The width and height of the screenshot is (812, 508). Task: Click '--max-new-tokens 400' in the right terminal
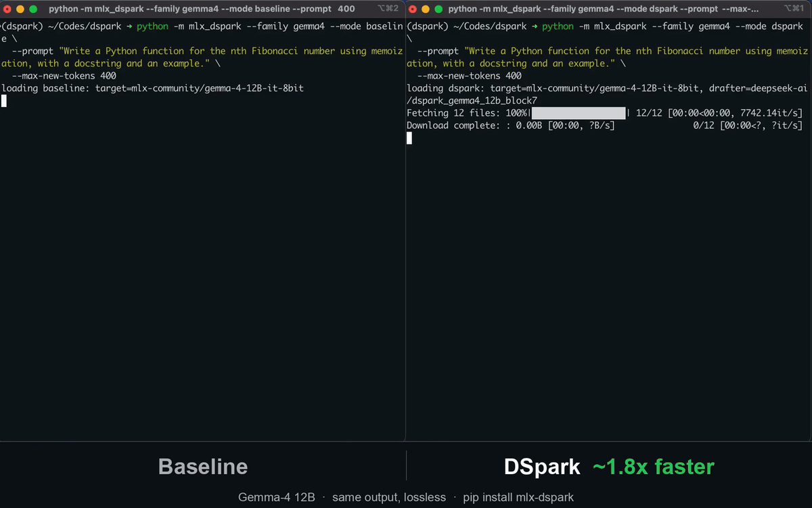(x=470, y=76)
